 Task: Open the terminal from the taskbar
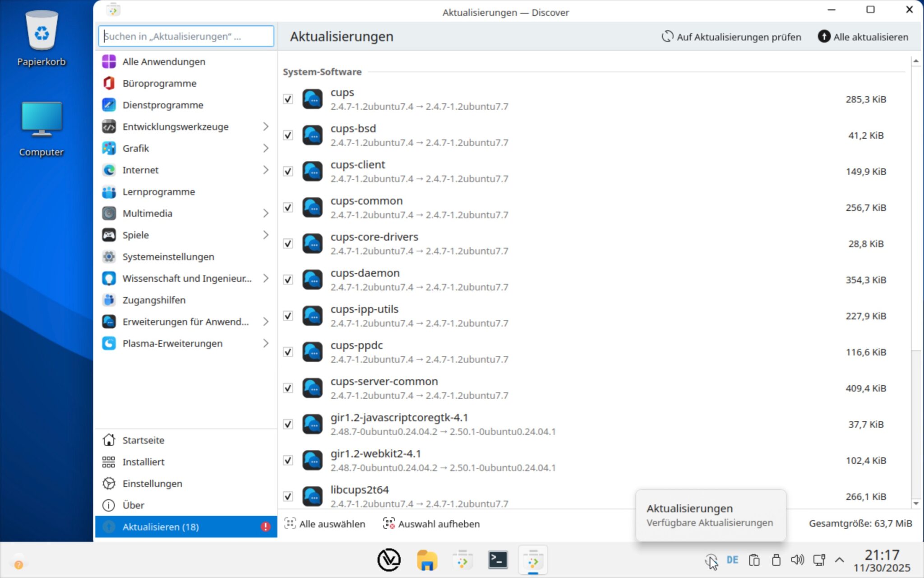point(498,560)
